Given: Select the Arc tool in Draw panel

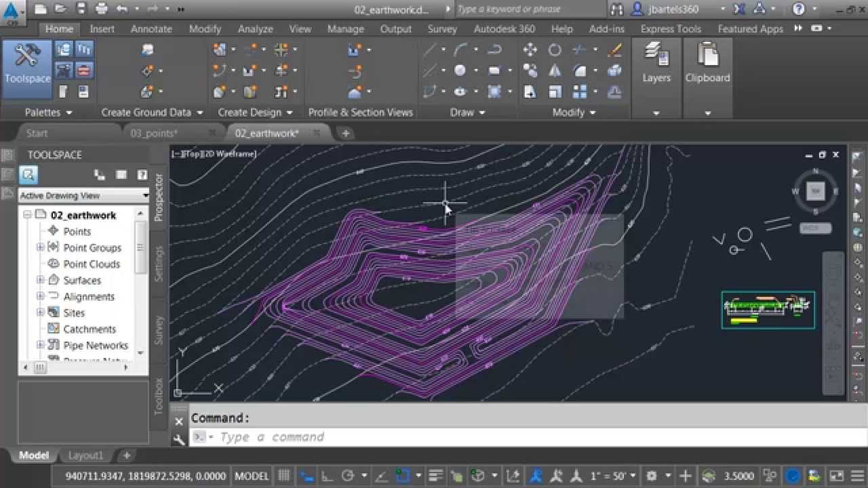Looking at the screenshot, I should click(460, 49).
